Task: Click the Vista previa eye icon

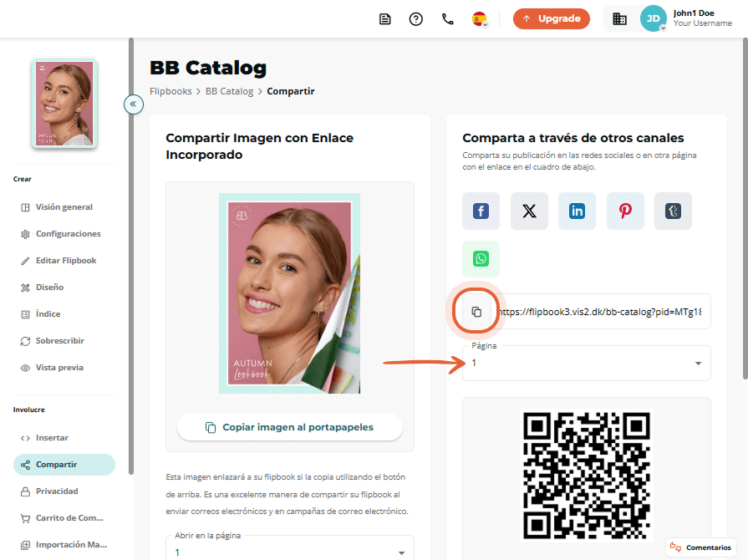Action: (25, 368)
